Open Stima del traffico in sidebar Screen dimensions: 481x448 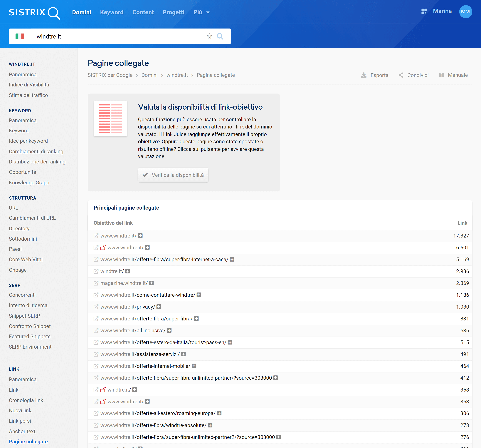pyautogui.click(x=28, y=95)
